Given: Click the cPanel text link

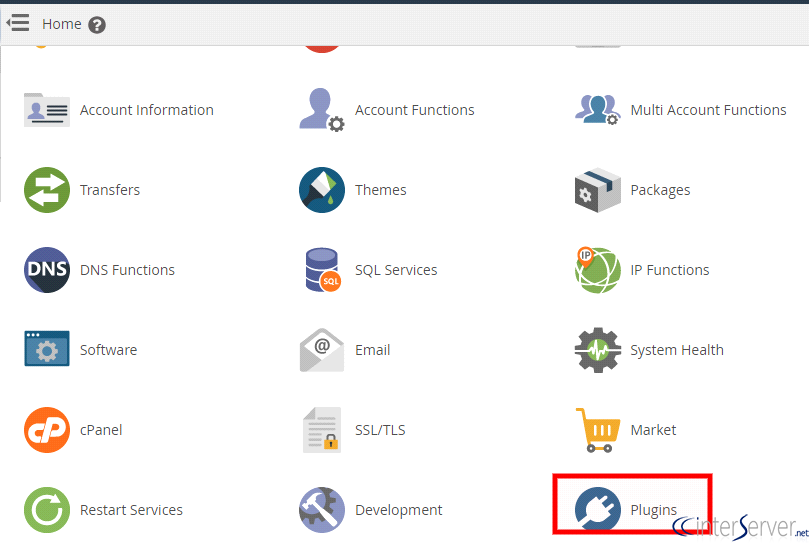Looking at the screenshot, I should (x=101, y=430).
